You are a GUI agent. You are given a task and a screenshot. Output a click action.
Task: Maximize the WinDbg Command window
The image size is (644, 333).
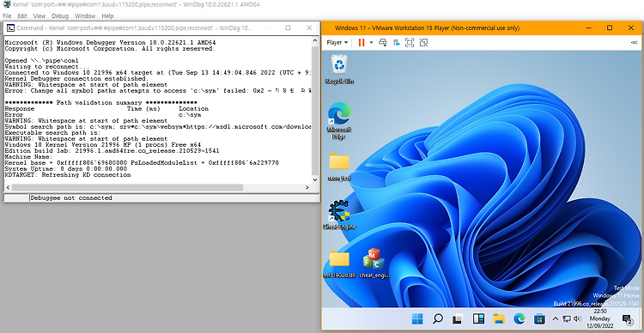(288, 28)
